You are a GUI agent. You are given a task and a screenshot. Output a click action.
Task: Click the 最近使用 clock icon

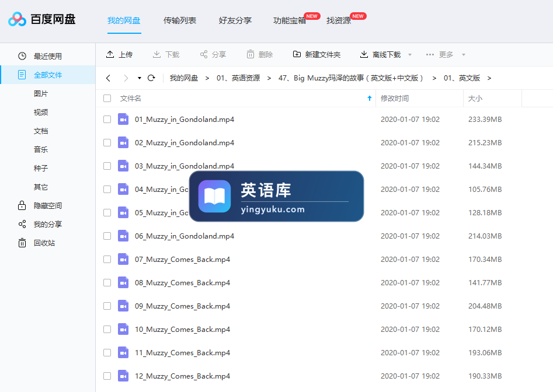tap(22, 56)
